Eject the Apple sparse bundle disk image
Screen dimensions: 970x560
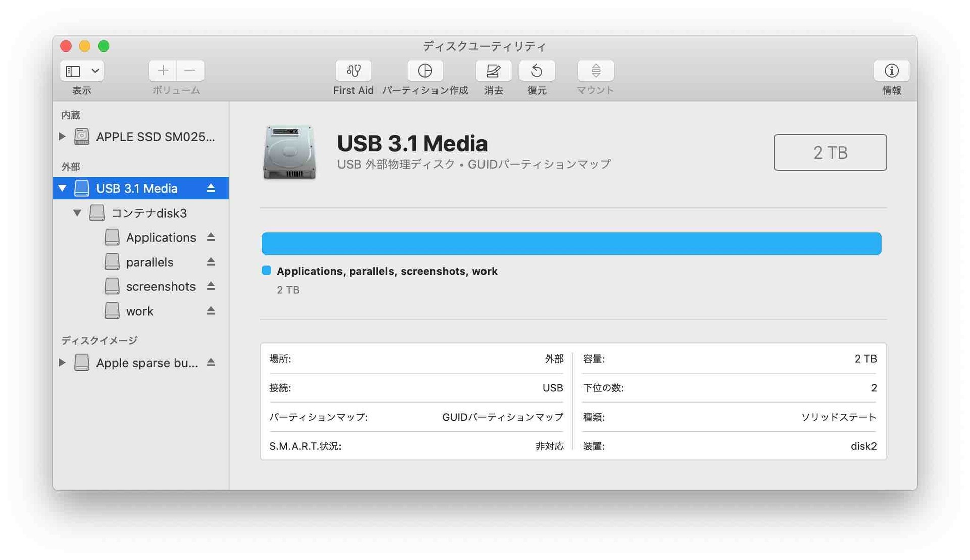point(211,363)
